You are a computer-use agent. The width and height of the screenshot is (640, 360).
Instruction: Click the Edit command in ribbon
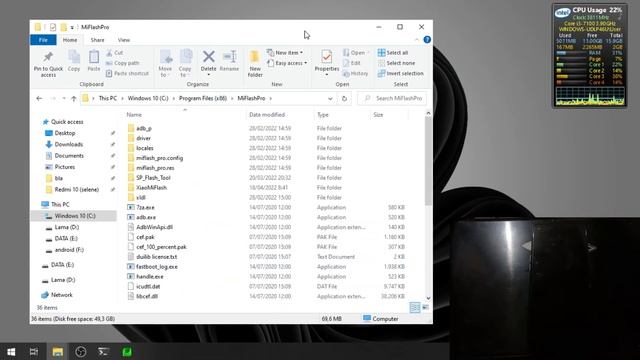click(x=352, y=63)
